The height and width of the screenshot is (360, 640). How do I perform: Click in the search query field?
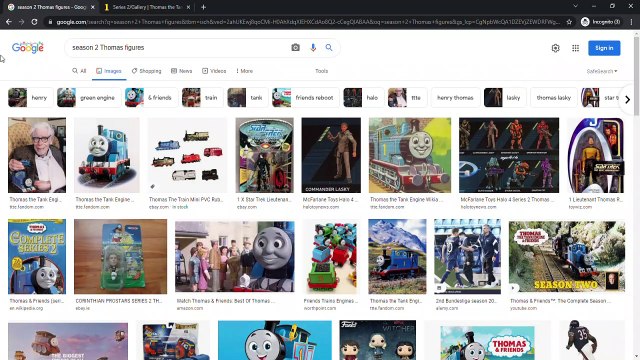click(x=180, y=48)
